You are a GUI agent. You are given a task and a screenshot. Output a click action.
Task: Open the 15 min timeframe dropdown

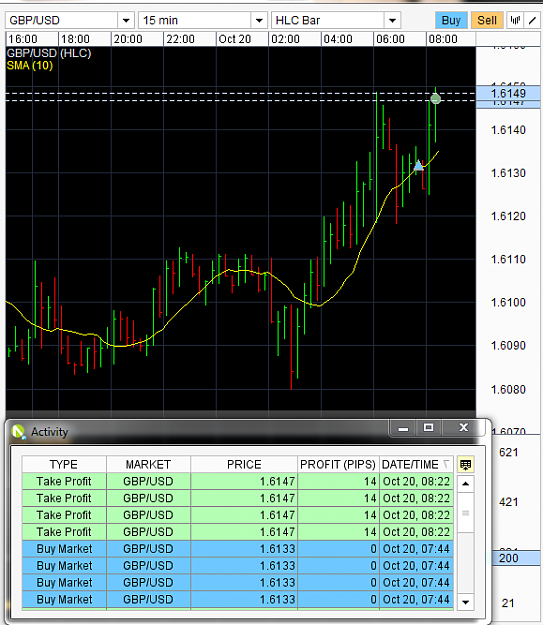click(x=259, y=20)
